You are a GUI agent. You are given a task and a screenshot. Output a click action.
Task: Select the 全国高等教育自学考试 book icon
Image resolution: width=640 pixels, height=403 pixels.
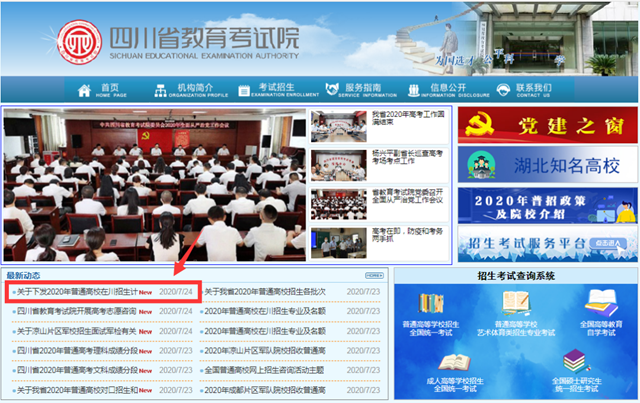tap(600, 305)
